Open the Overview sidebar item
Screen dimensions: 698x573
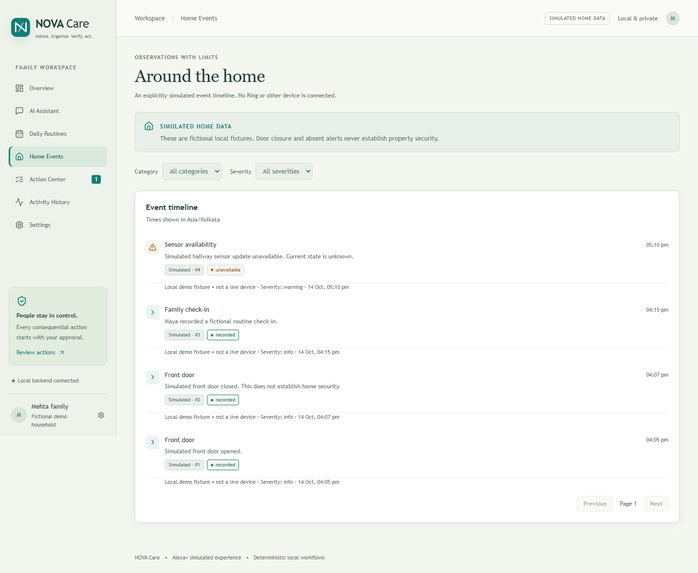pos(58,88)
